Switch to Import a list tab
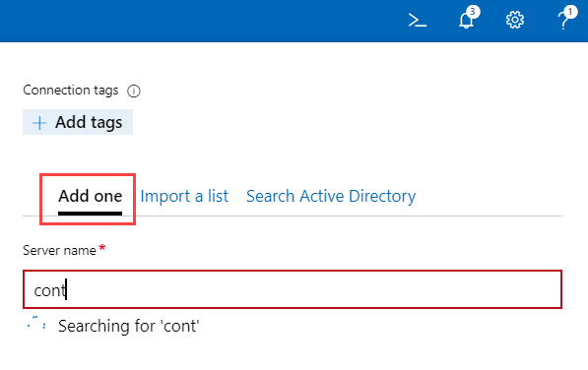This screenshot has height=370, width=588. tap(184, 196)
